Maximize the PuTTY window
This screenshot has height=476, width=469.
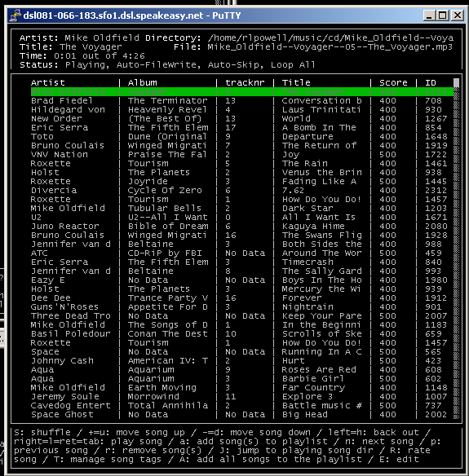[x=443, y=15]
